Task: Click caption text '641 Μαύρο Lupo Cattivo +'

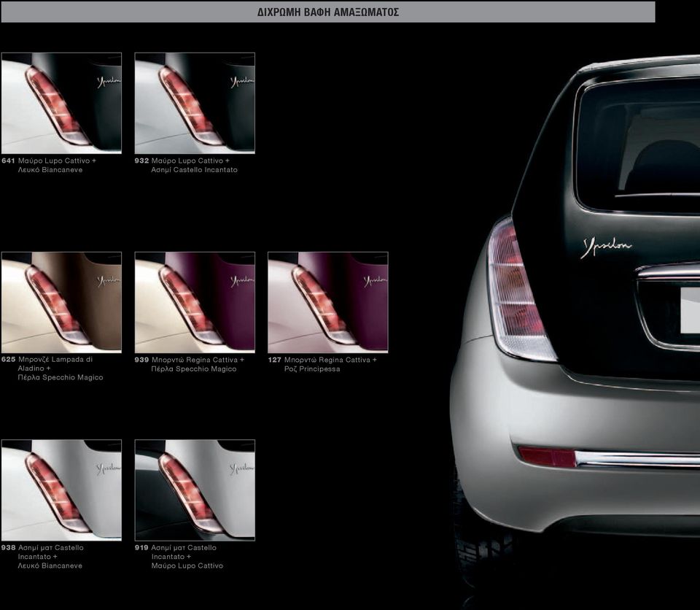Action: 49,161
